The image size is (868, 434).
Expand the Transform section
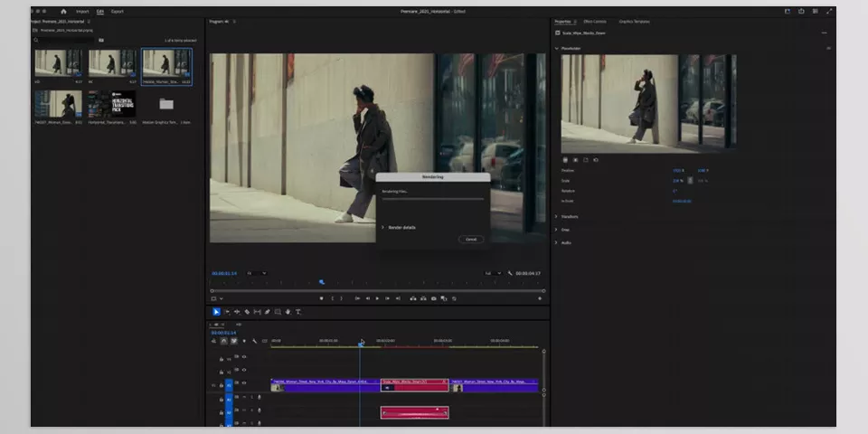tap(557, 216)
